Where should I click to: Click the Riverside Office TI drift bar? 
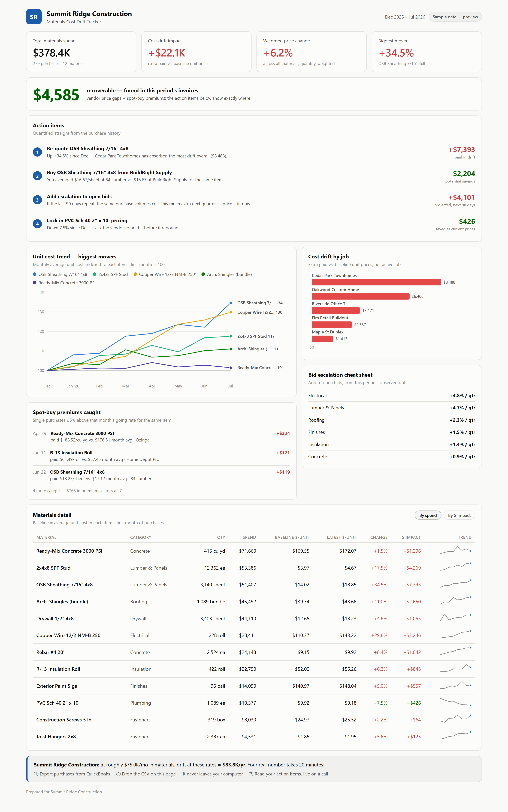tap(336, 310)
